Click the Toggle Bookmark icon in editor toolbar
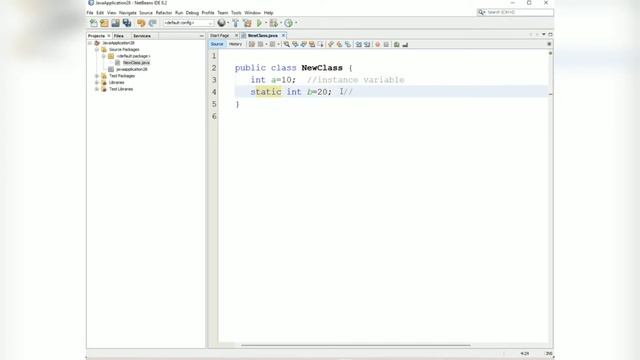This screenshot has height=360, width=640. [348, 44]
